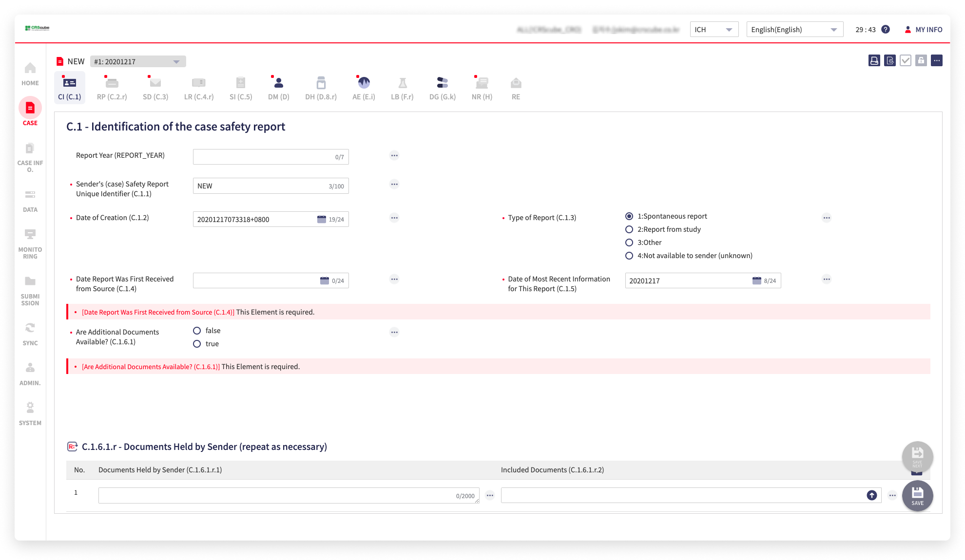Click the upload arrow for Included Documents
This screenshot has width=965, height=560.
(x=871, y=495)
